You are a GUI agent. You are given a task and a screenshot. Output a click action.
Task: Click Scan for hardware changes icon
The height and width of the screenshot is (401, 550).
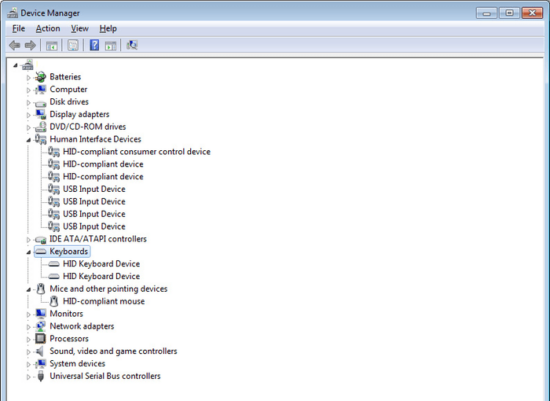[x=132, y=45]
